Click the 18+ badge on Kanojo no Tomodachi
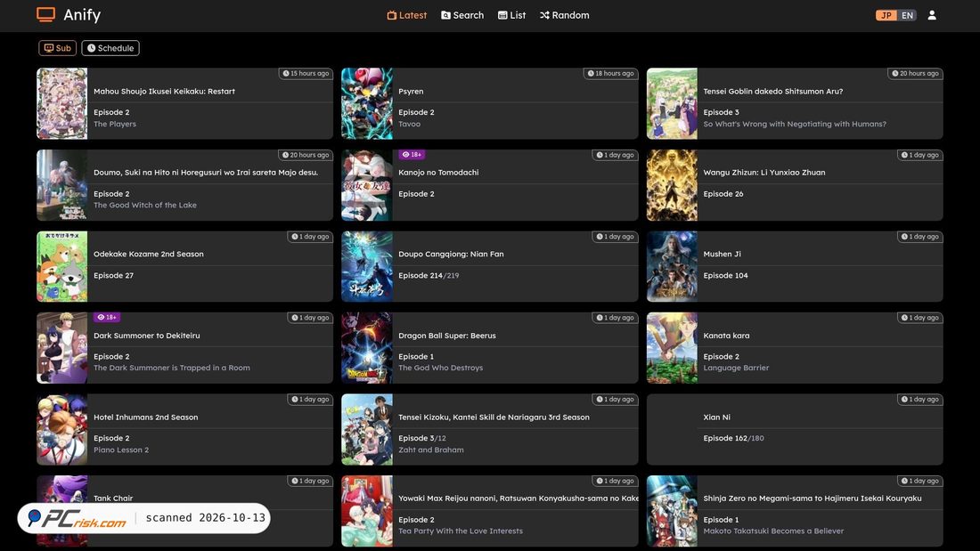980x551 pixels. point(412,154)
